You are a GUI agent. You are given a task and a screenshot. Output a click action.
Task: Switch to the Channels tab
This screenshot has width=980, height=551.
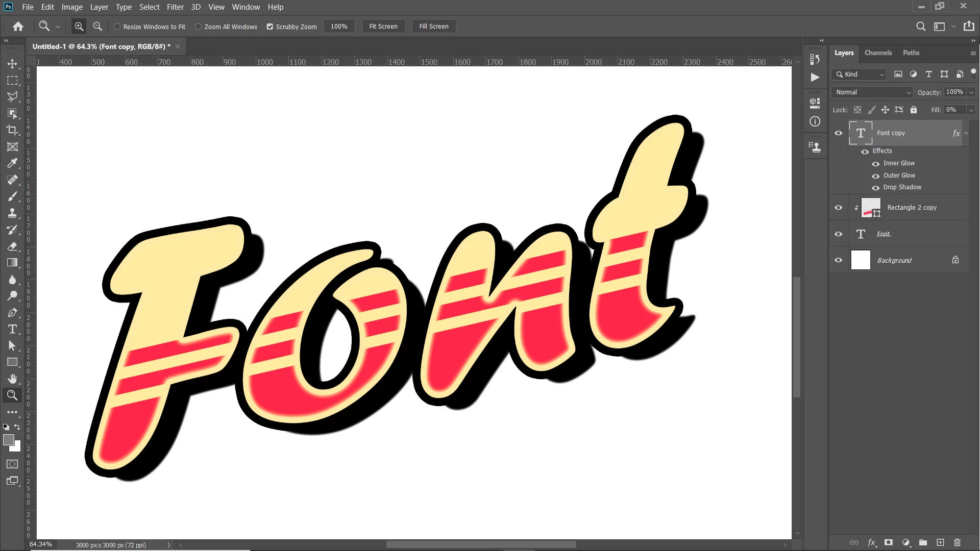coord(878,53)
